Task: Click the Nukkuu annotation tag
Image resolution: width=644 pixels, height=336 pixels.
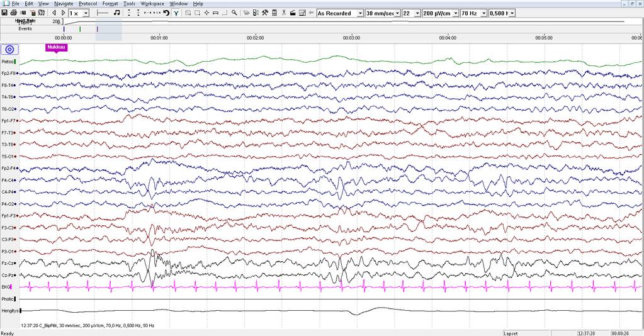Action: 56,48
